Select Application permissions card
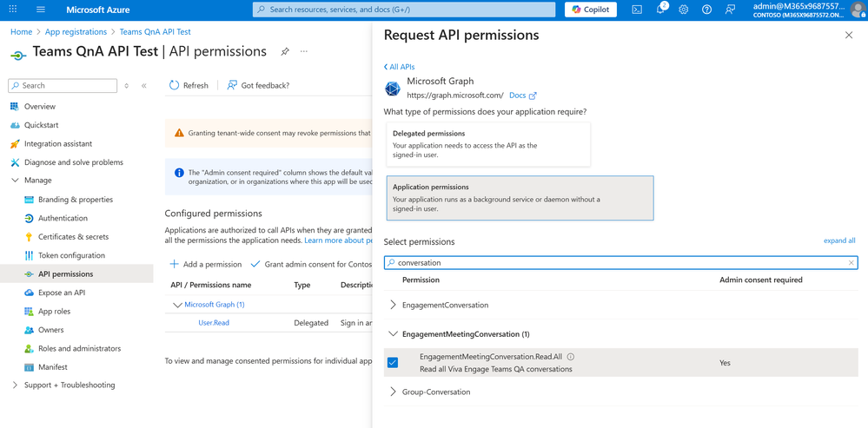This screenshot has width=868, height=428. tap(520, 198)
